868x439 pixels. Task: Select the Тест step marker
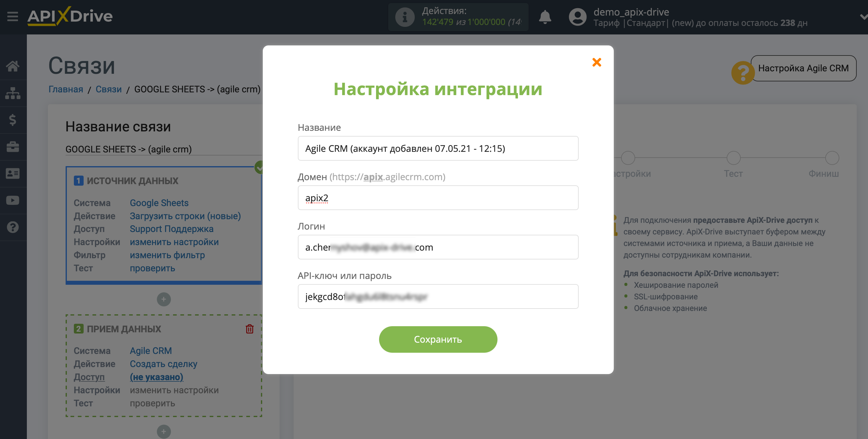coord(733,158)
